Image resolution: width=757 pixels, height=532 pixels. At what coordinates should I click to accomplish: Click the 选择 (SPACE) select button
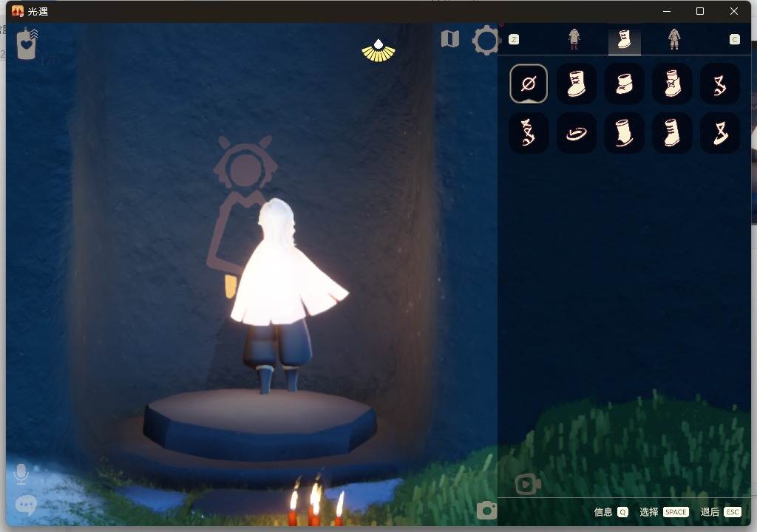[x=664, y=512]
